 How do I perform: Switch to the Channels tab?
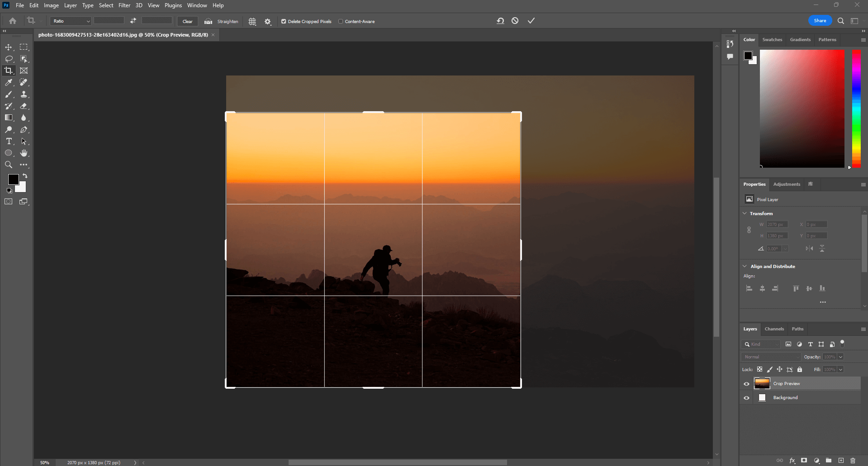coord(774,329)
